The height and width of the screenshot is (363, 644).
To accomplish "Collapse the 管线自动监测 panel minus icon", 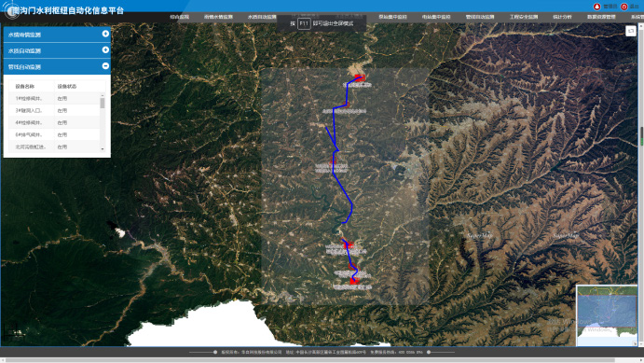I will tap(105, 65).
